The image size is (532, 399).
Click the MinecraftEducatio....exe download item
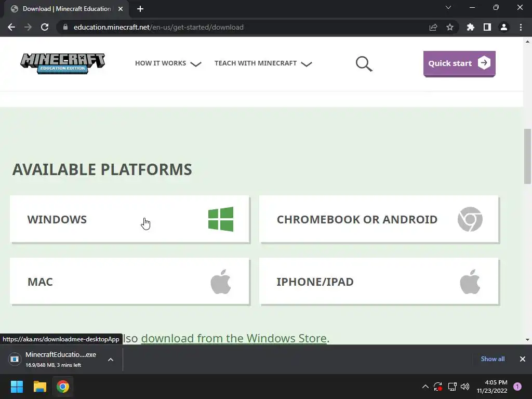point(61,360)
